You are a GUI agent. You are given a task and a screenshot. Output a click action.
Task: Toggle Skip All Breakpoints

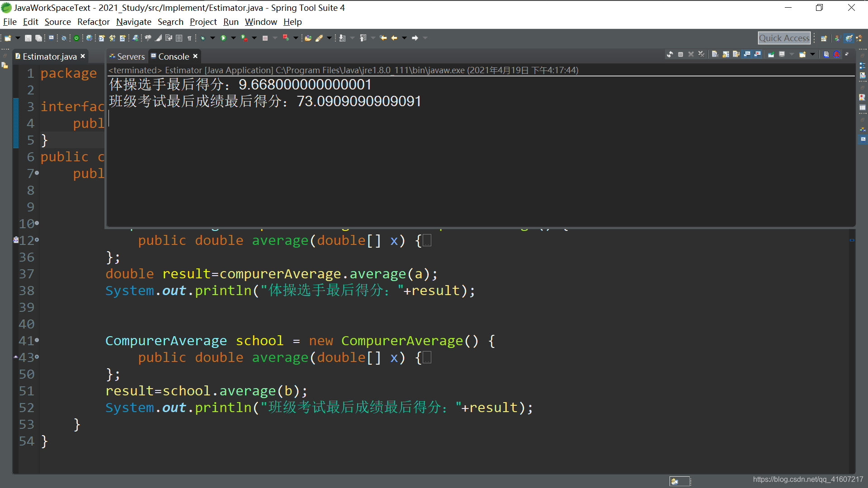(64, 38)
